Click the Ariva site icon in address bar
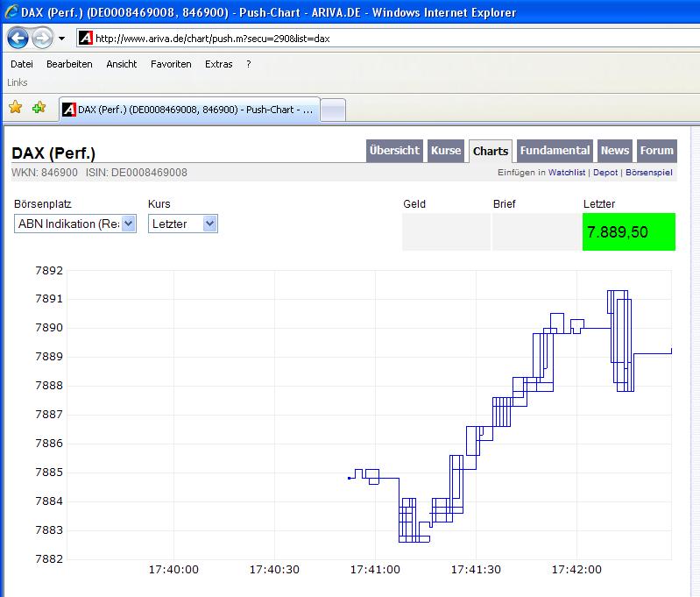700x597 pixels. [85, 38]
